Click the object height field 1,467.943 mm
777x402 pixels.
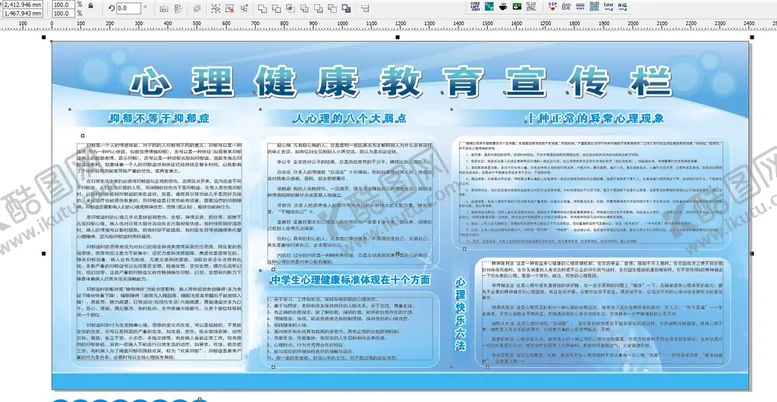(x=22, y=13)
